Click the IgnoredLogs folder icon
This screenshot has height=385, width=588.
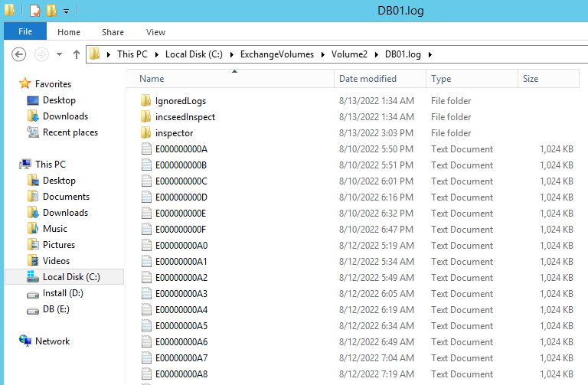(x=146, y=100)
